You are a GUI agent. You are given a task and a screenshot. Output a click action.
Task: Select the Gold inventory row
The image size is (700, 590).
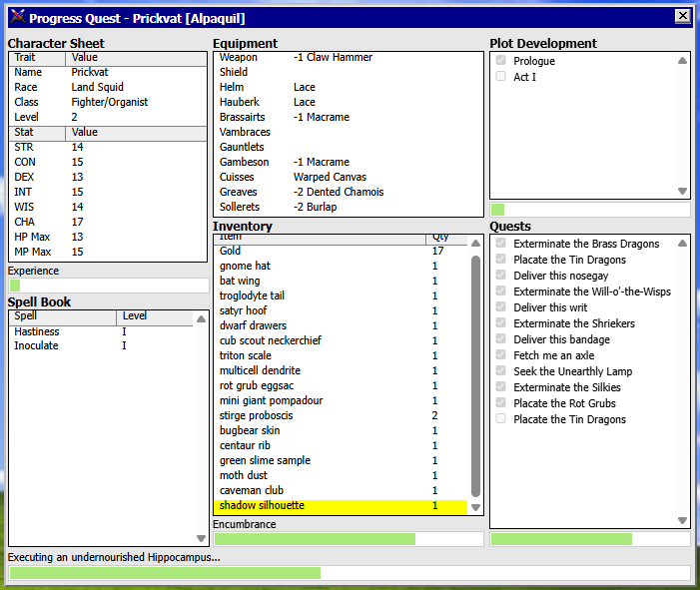[342, 252]
